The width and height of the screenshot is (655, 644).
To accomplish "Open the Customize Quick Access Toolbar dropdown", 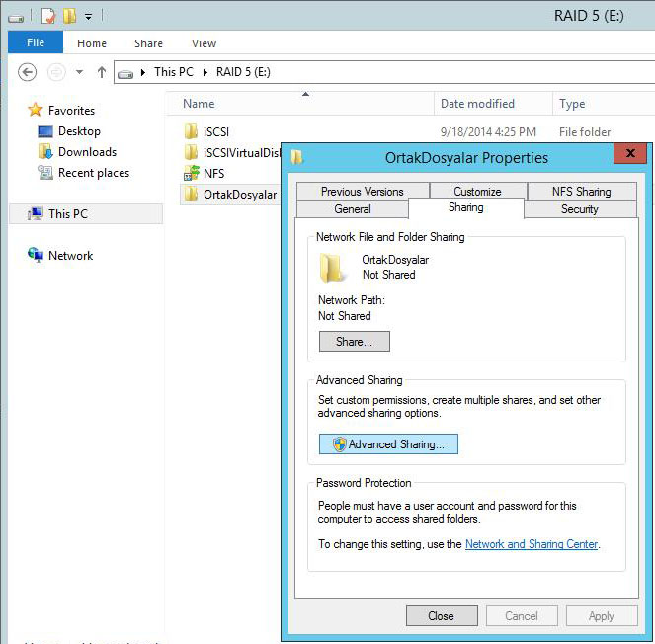I will (88, 17).
